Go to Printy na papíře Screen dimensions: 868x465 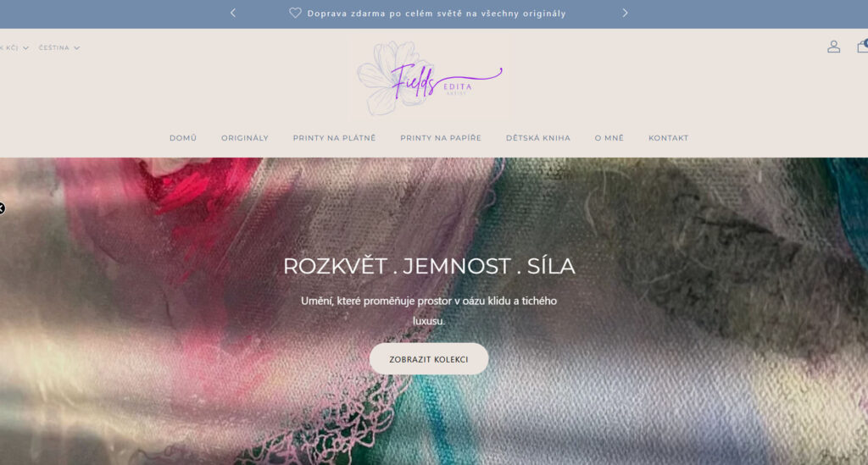[x=441, y=138]
